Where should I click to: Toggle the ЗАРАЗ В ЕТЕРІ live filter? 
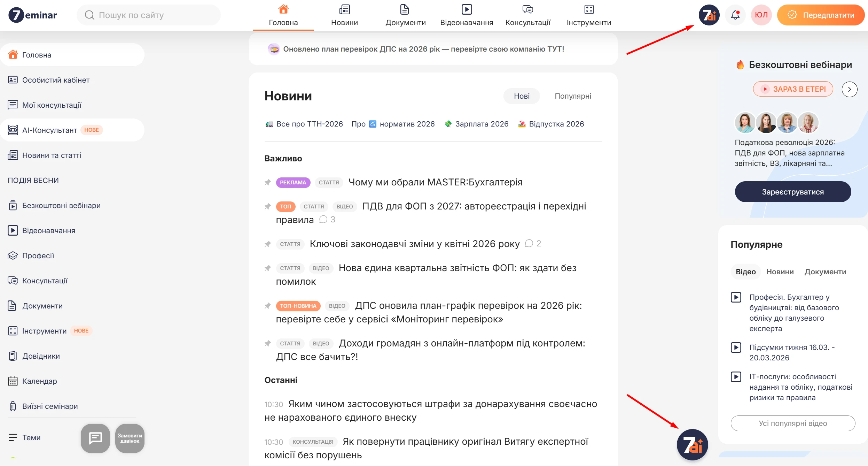click(793, 89)
